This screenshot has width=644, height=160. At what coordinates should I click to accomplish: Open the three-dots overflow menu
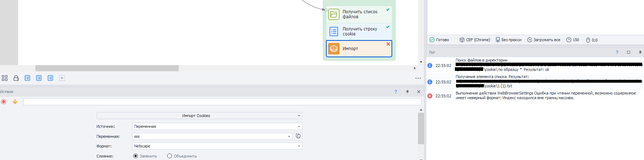(418, 78)
